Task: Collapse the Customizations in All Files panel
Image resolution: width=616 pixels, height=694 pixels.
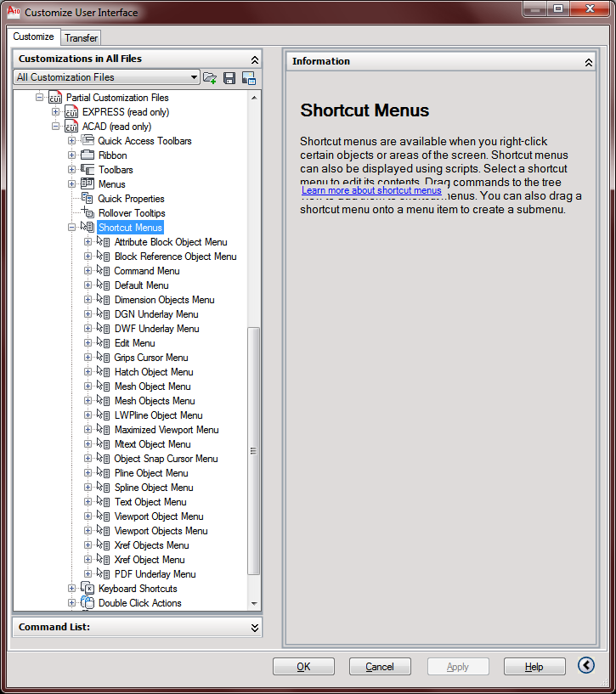Action: [x=255, y=59]
